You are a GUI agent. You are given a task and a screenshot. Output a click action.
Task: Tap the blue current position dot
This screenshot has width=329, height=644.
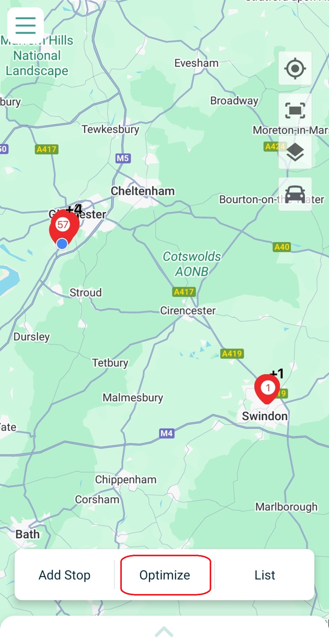click(62, 244)
